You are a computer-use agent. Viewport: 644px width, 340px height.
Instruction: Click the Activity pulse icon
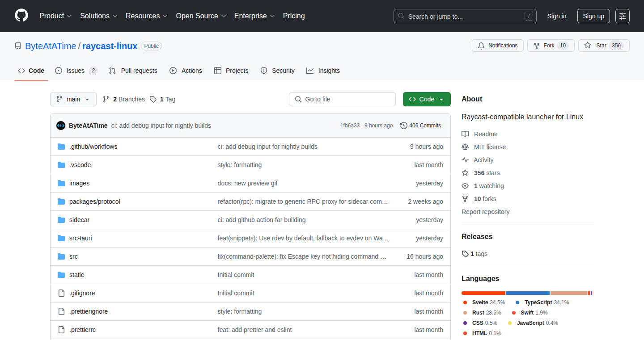(x=465, y=160)
